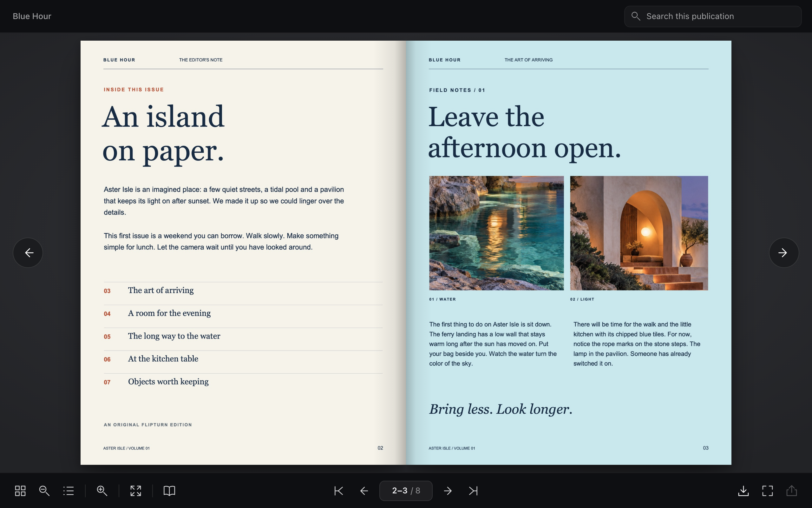Enter fullscreen mode
This screenshot has height=508, width=812.
coord(767,491)
